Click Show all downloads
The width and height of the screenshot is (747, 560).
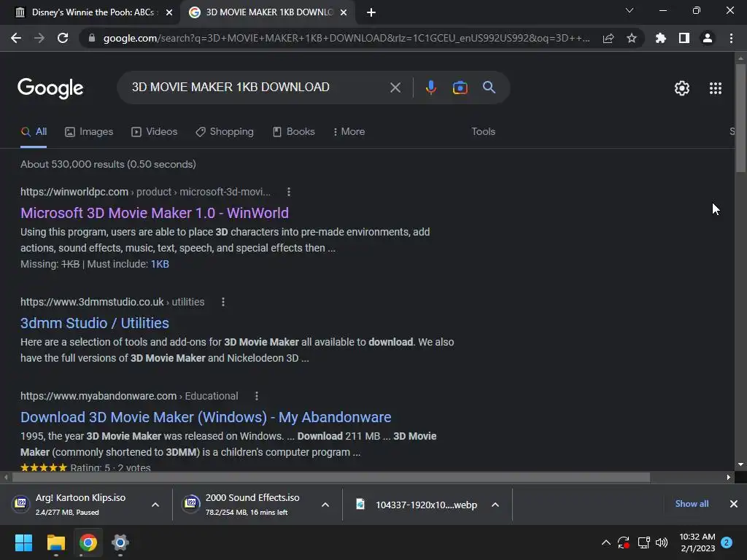point(692,504)
